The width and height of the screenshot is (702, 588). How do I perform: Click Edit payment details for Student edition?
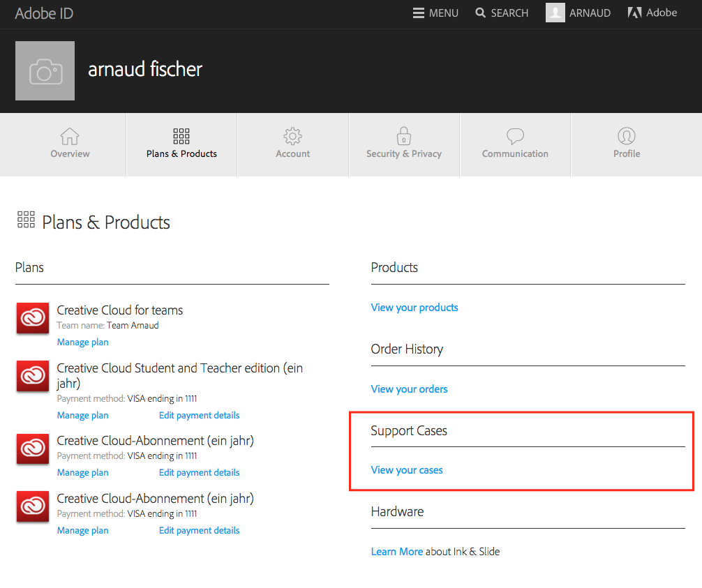click(199, 415)
